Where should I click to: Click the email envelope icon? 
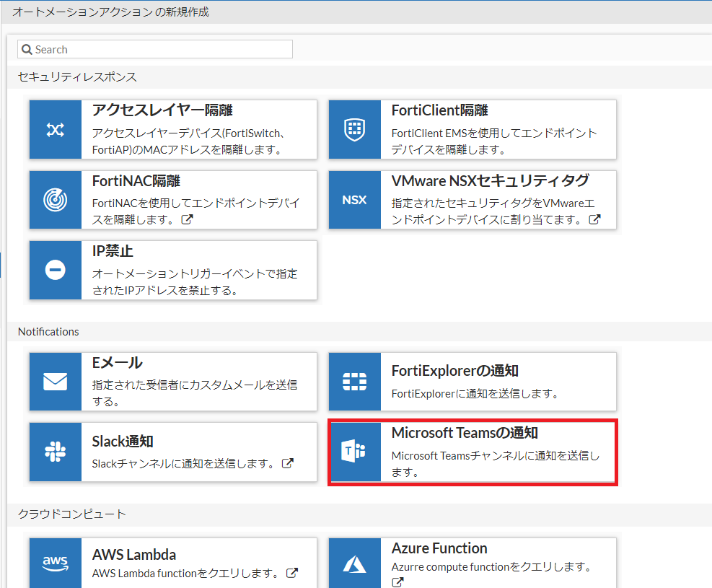click(56, 382)
